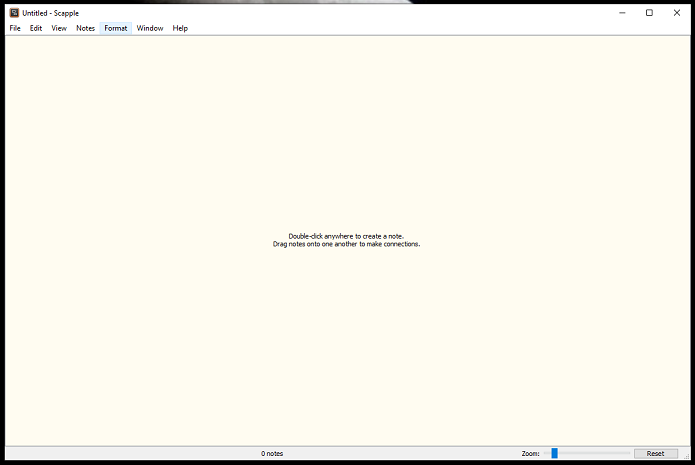Open the Window menu
Viewport: 695px width, 465px height.
[150, 28]
